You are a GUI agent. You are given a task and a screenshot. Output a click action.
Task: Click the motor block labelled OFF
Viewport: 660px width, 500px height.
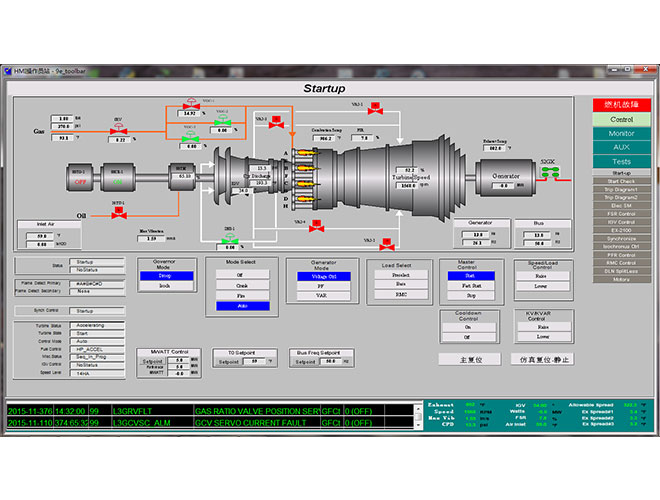coord(80,178)
